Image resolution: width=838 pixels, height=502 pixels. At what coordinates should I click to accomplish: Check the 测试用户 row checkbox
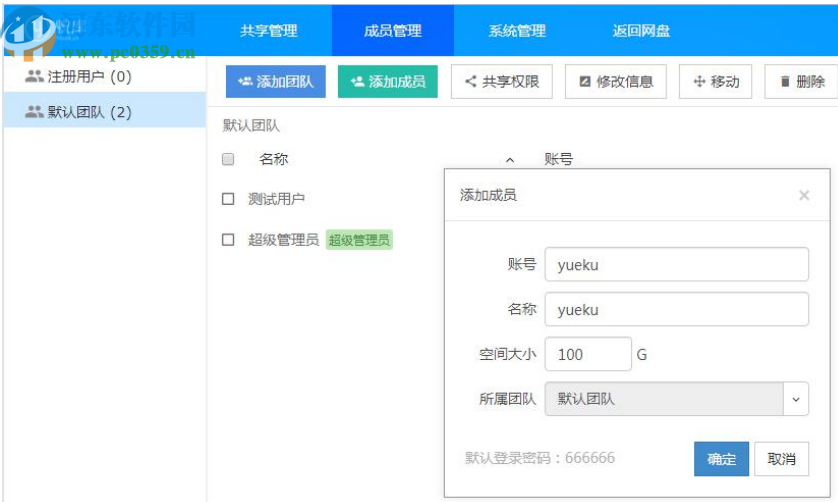click(x=228, y=199)
